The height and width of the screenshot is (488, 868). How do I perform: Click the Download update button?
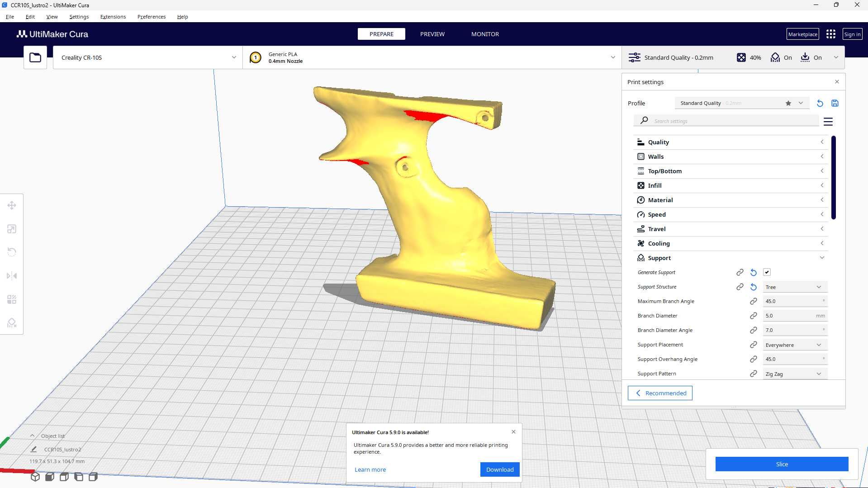tap(500, 469)
